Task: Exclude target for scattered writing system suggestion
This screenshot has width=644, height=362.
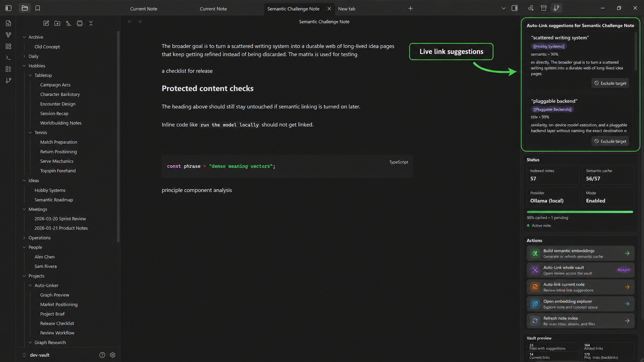Action: coord(610,83)
